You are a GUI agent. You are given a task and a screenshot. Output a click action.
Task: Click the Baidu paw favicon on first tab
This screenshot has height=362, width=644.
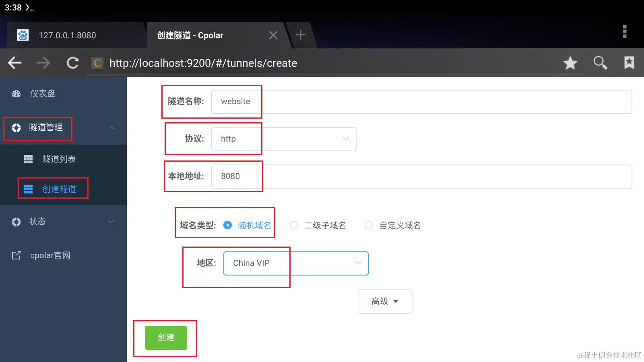pos(23,35)
